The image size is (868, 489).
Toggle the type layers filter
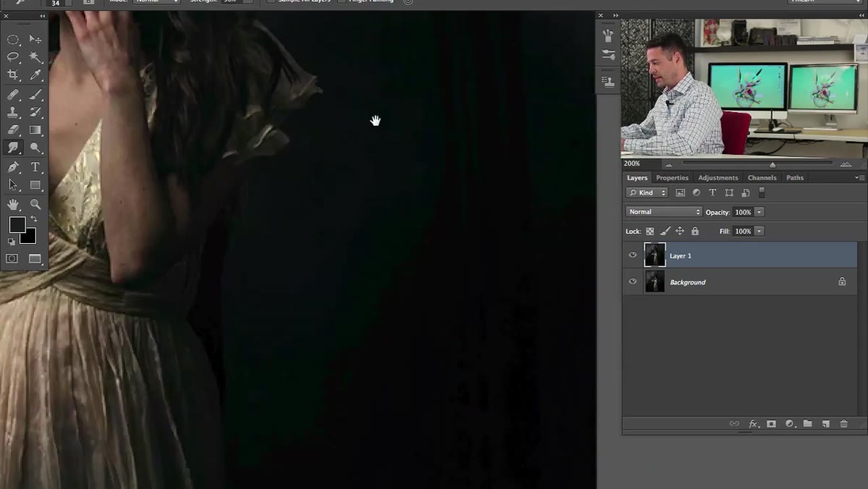(712, 193)
